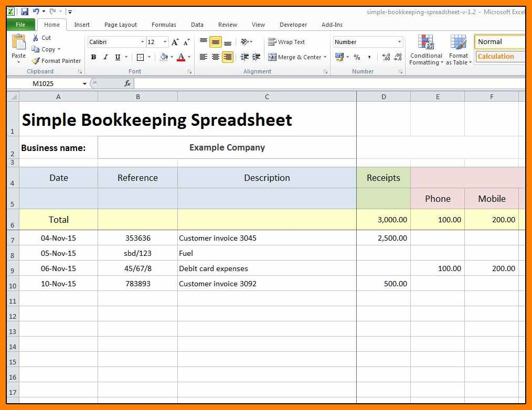Click the green File button
Screen dimensions: 532x410
(20, 25)
